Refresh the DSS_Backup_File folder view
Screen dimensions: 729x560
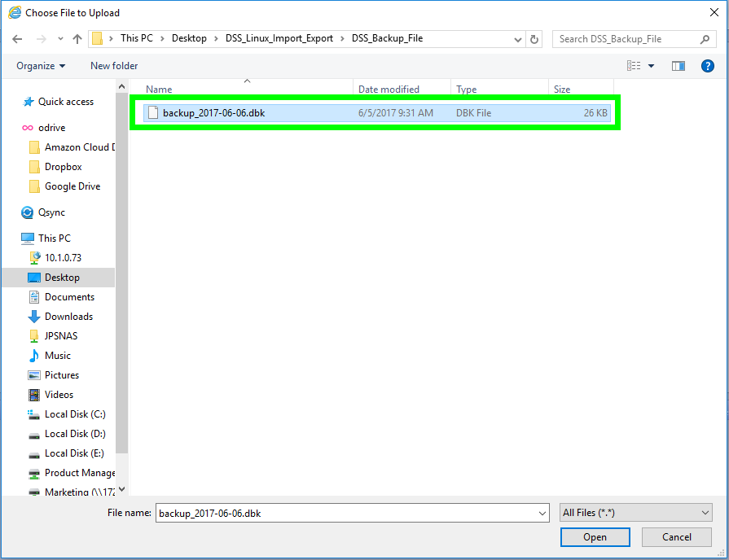534,39
